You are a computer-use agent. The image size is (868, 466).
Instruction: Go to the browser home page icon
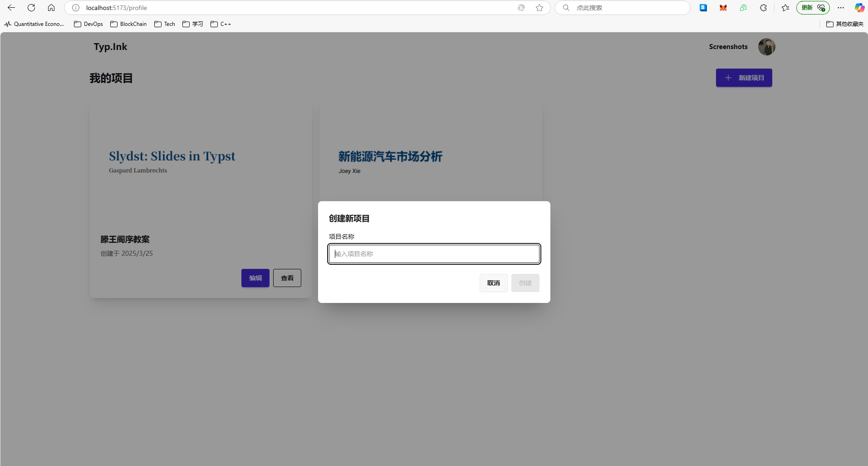point(51,8)
